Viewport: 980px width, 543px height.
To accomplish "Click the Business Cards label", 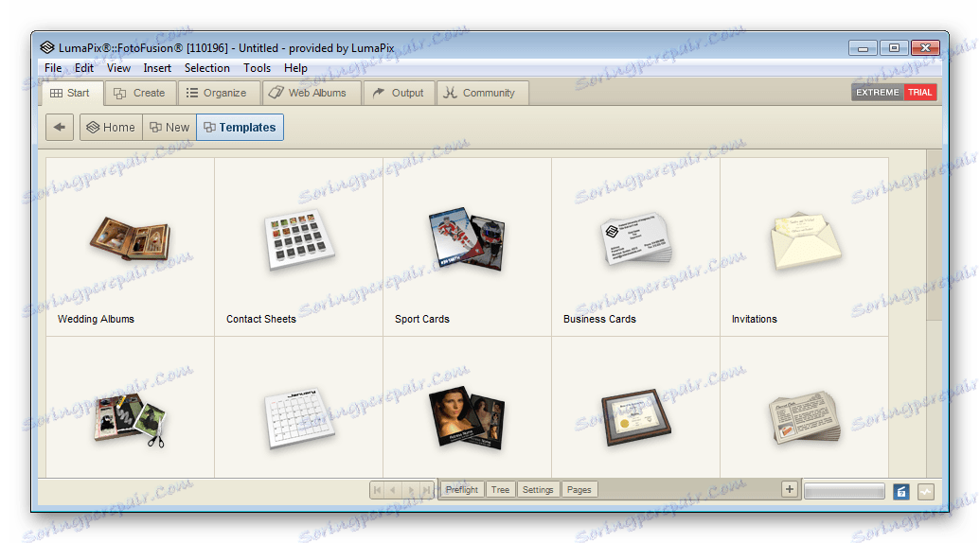I will coord(599,319).
